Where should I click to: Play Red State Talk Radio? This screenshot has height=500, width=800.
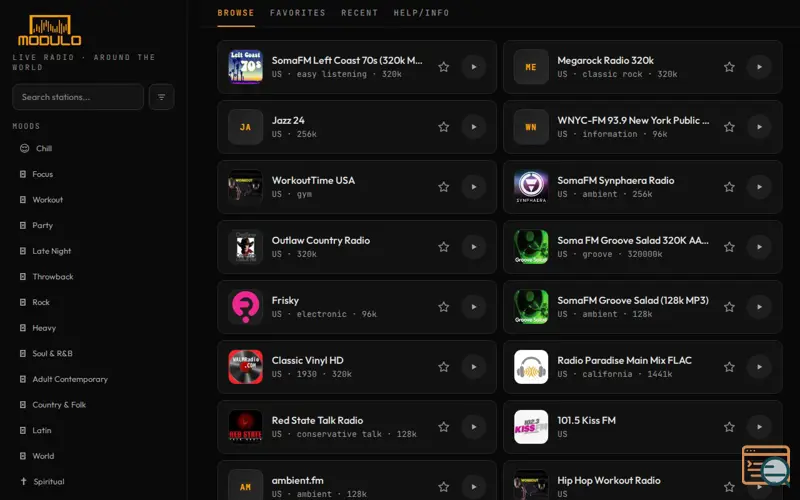coord(474,427)
